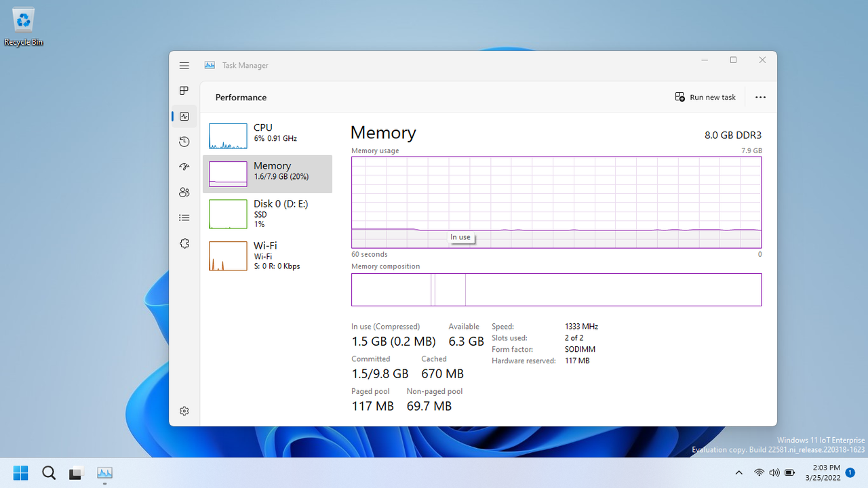Click the Paged pool value 117 MB
868x488 pixels.
coord(372,406)
